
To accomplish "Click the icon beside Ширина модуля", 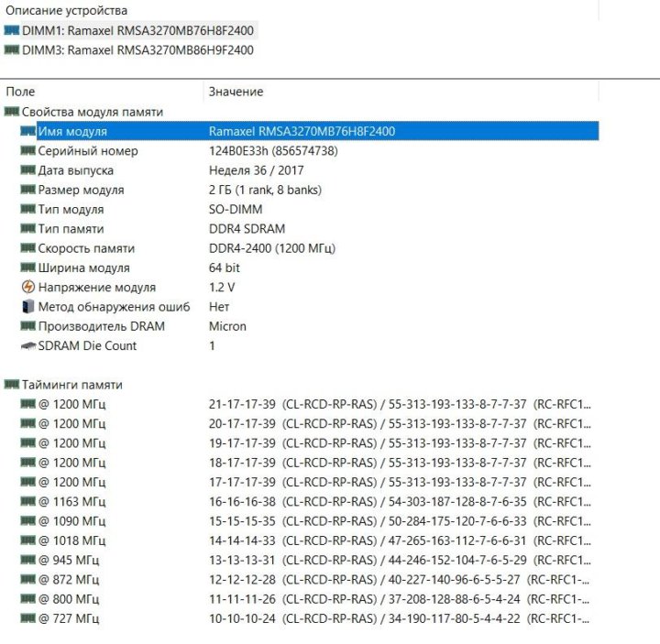I will click(x=28, y=267).
